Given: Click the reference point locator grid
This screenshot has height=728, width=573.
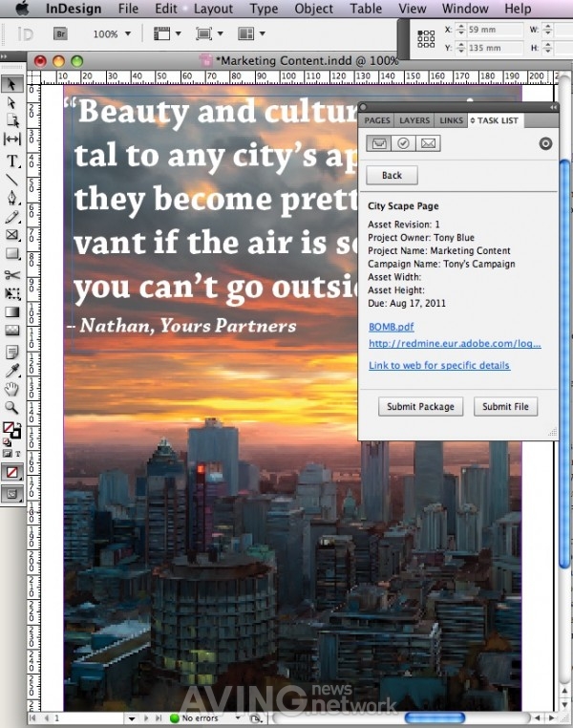Looking at the screenshot, I should tap(426, 39).
